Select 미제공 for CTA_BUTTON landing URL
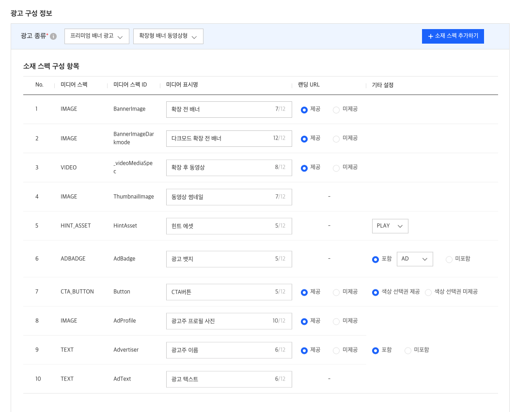 tap(336, 292)
